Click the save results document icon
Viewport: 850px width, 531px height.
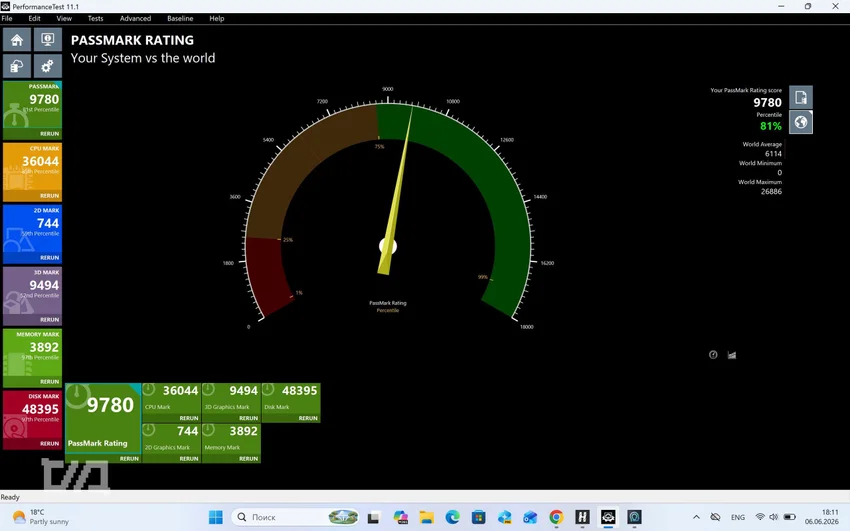(x=801, y=97)
